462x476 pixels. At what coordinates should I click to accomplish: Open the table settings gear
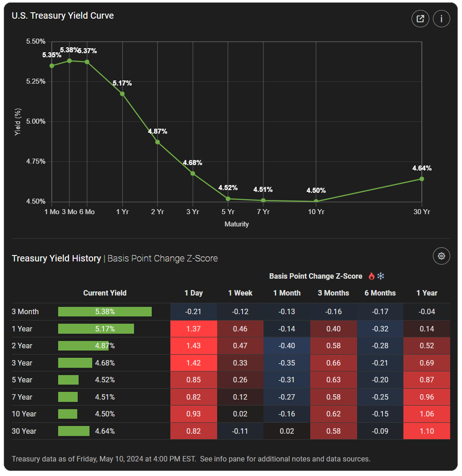point(441,256)
